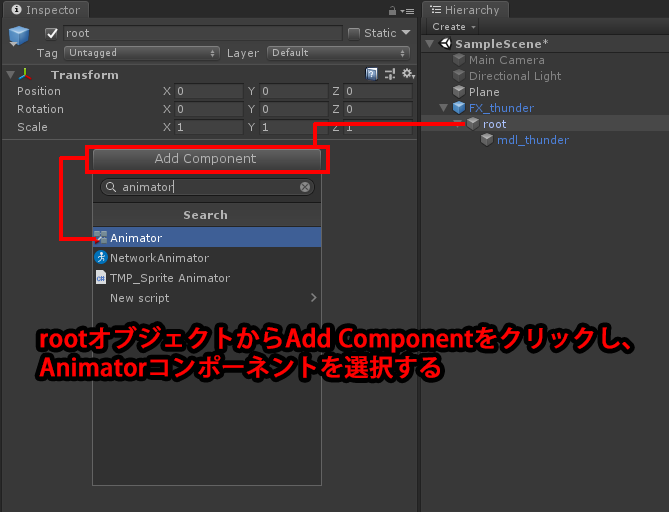Click the Transform preset sliders icon
This screenshot has height=512, width=669.
point(390,74)
